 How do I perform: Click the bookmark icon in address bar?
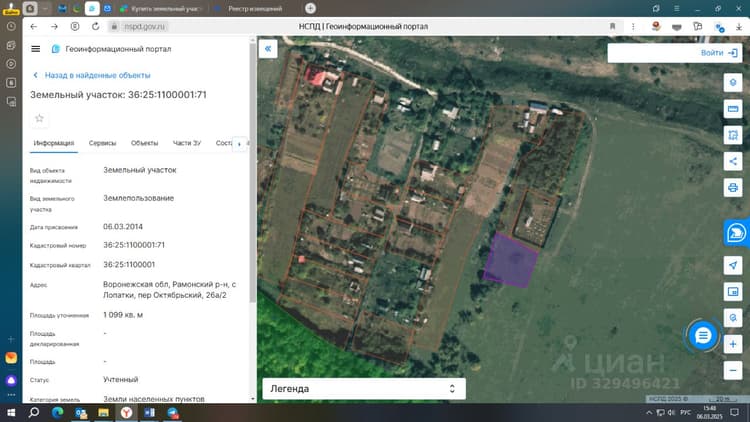[612, 27]
